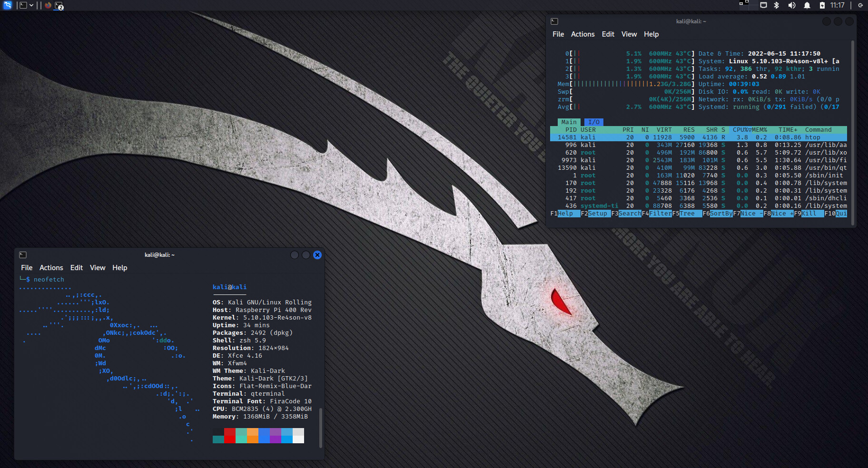Sort by the USER column header
This screenshot has width=868, height=468.
[588, 130]
